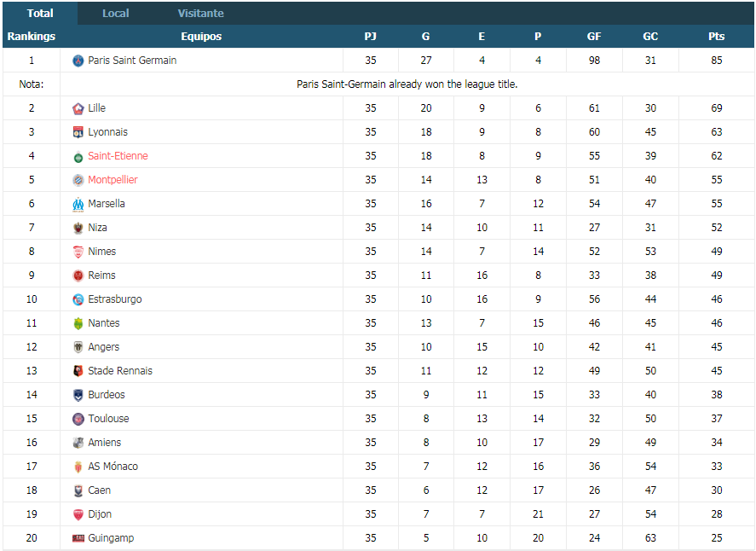This screenshot has width=756, height=551.
Task: Click the Estrasburgo club crest
Action: (x=78, y=299)
